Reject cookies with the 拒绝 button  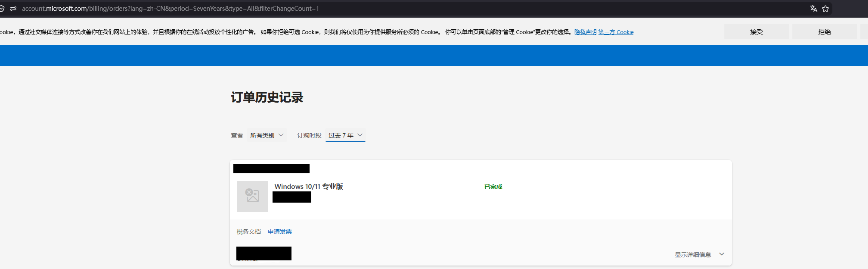pyautogui.click(x=825, y=31)
